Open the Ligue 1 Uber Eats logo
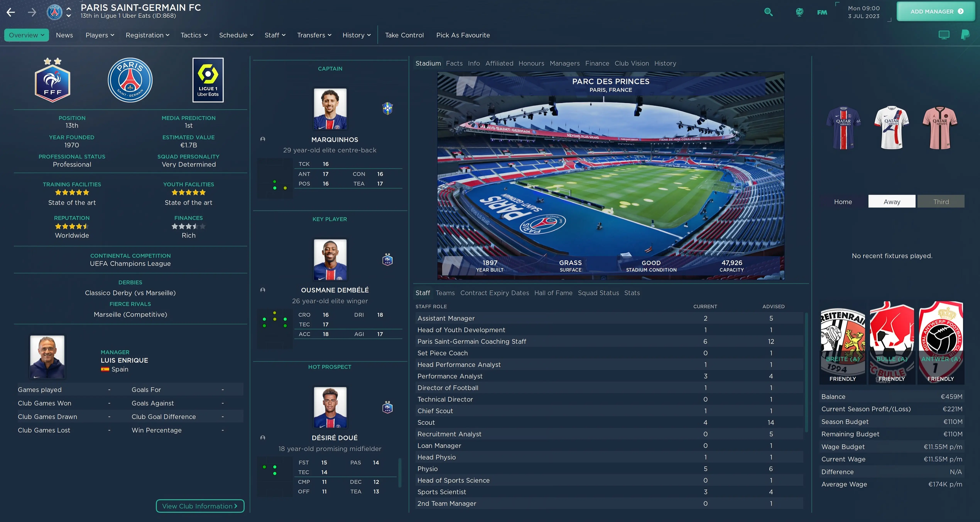The width and height of the screenshot is (980, 522). pos(208,80)
